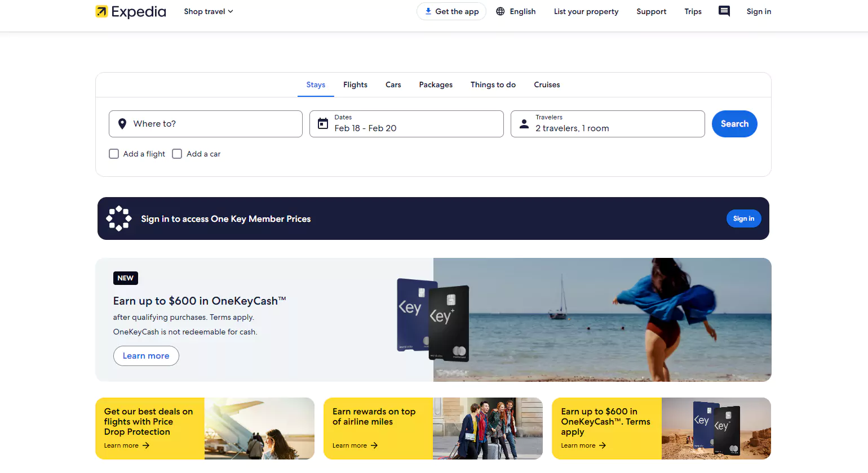Click the calendar icon in Dates

pyautogui.click(x=323, y=124)
